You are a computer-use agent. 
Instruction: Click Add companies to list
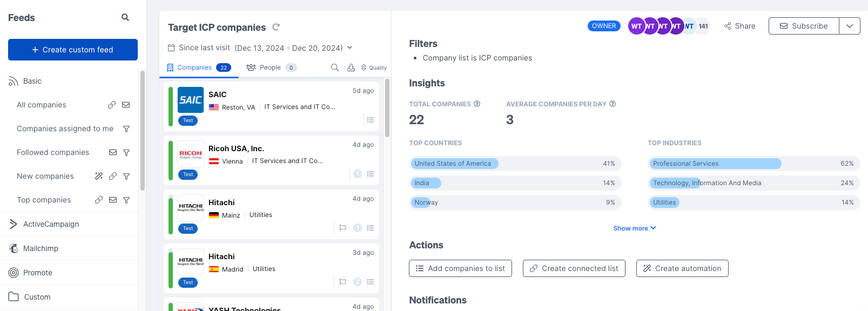pos(460,268)
